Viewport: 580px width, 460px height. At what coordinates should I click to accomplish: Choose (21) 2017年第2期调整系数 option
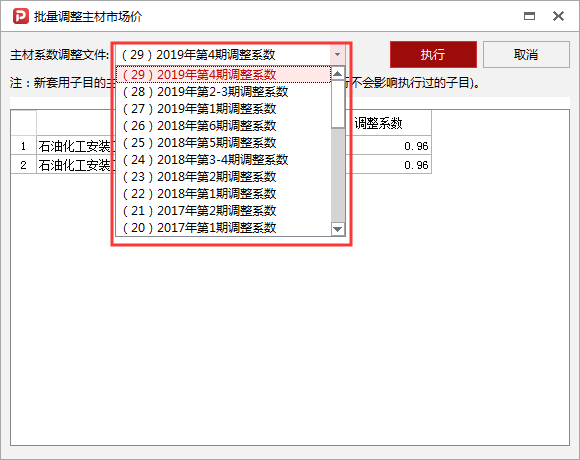point(223,211)
